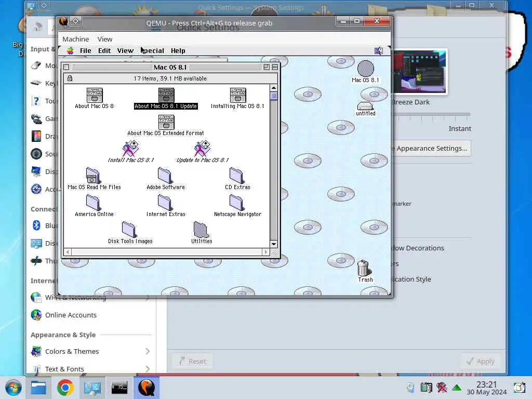Viewport: 532px width, 399px height.
Task: Click scroll up arrow in Mac OS 8.1 window
Action: (x=274, y=88)
